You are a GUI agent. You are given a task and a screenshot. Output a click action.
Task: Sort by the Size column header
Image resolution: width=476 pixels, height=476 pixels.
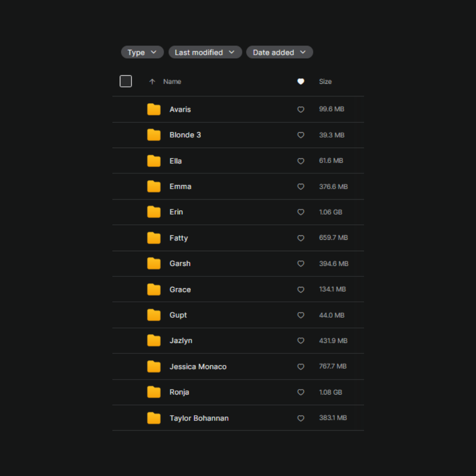325,82
